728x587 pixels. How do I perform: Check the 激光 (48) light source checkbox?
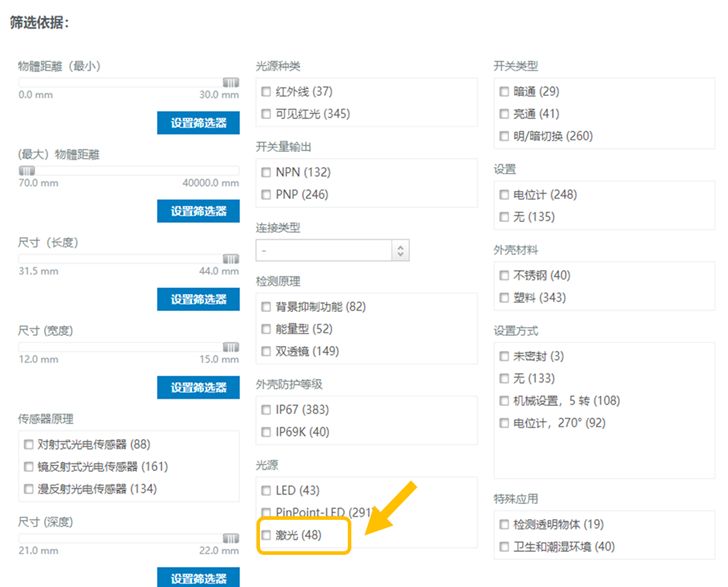266,536
